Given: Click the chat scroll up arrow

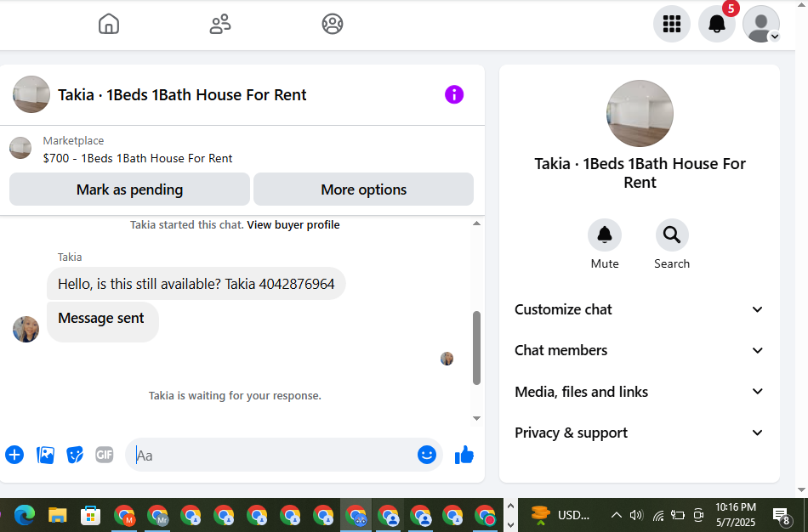Looking at the screenshot, I should click(476, 224).
